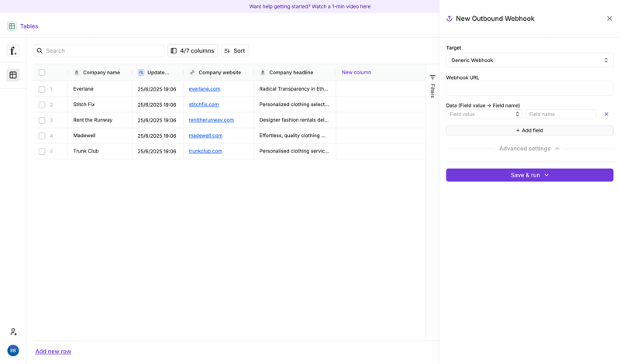Open the Sort options

(235, 50)
